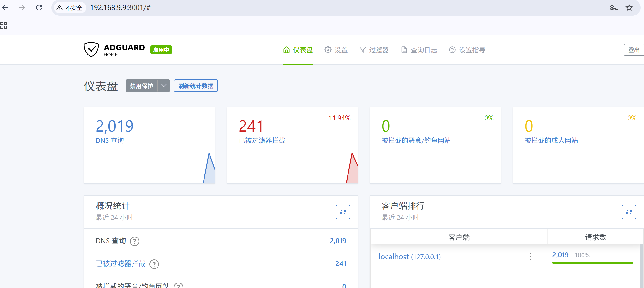
Task: Open the password key icon in address bar
Action: click(x=613, y=8)
